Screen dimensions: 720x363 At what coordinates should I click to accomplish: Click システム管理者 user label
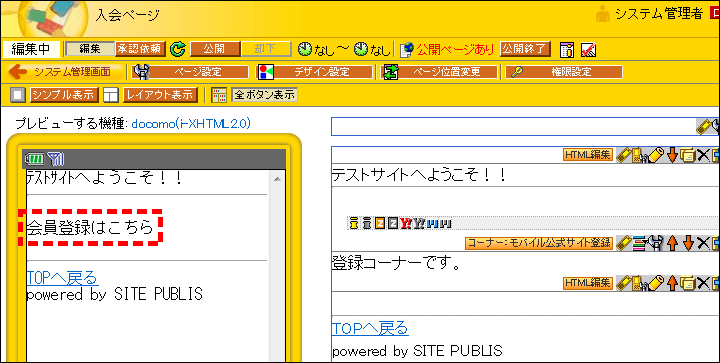658,14
